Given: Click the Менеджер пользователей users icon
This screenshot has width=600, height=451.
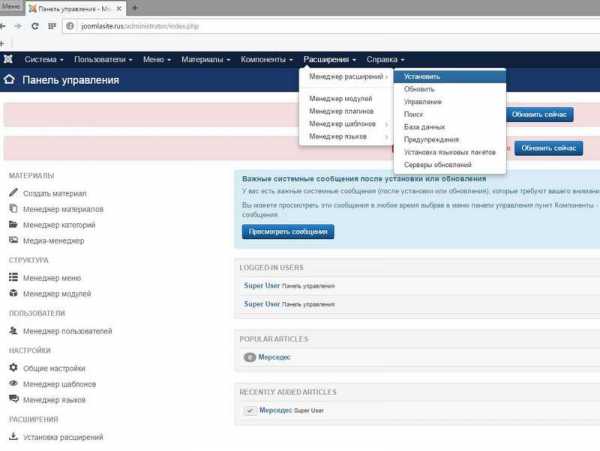Looking at the screenshot, I should point(13,331).
